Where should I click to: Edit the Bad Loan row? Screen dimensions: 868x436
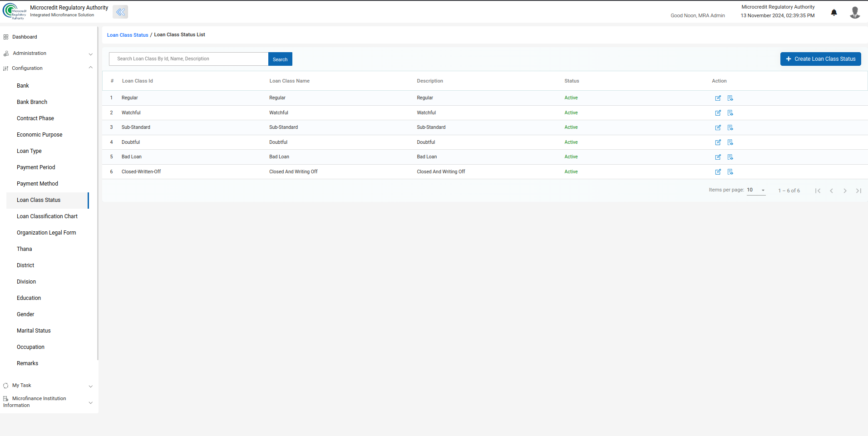point(718,157)
